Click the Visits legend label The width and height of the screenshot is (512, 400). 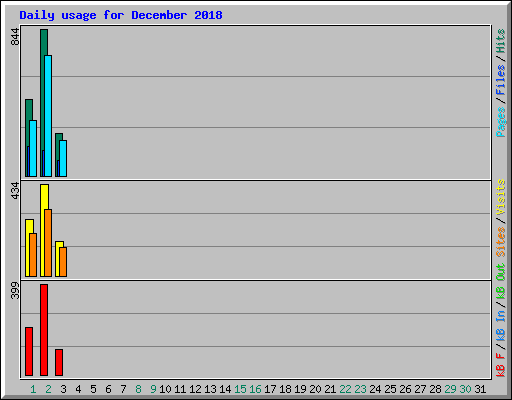pos(501,197)
